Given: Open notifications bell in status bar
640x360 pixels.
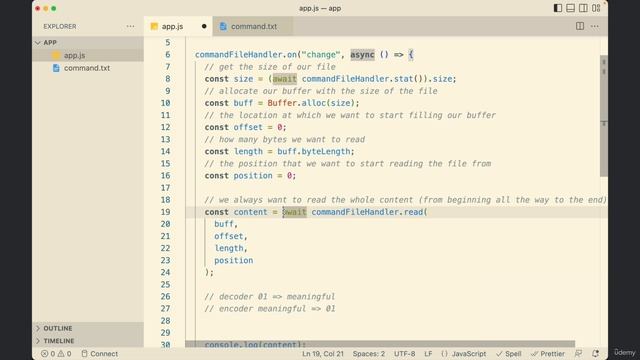Looking at the screenshot, I should point(596,353).
